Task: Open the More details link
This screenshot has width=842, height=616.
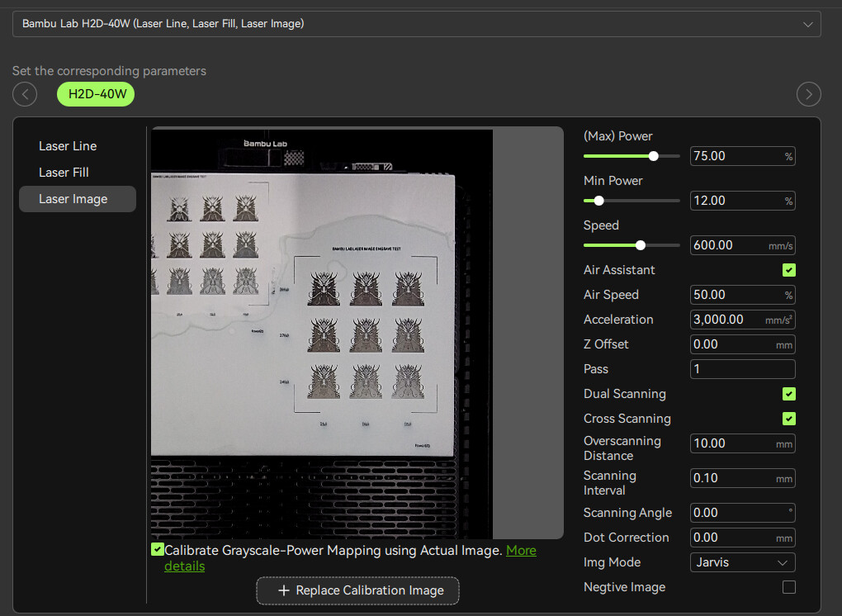Action: pyautogui.click(x=521, y=551)
